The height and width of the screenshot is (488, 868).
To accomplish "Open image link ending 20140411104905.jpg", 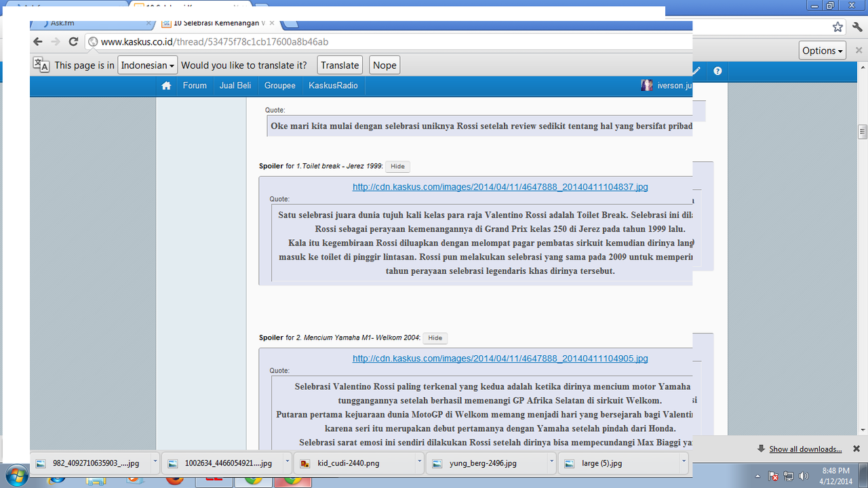I will tap(500, 359).
